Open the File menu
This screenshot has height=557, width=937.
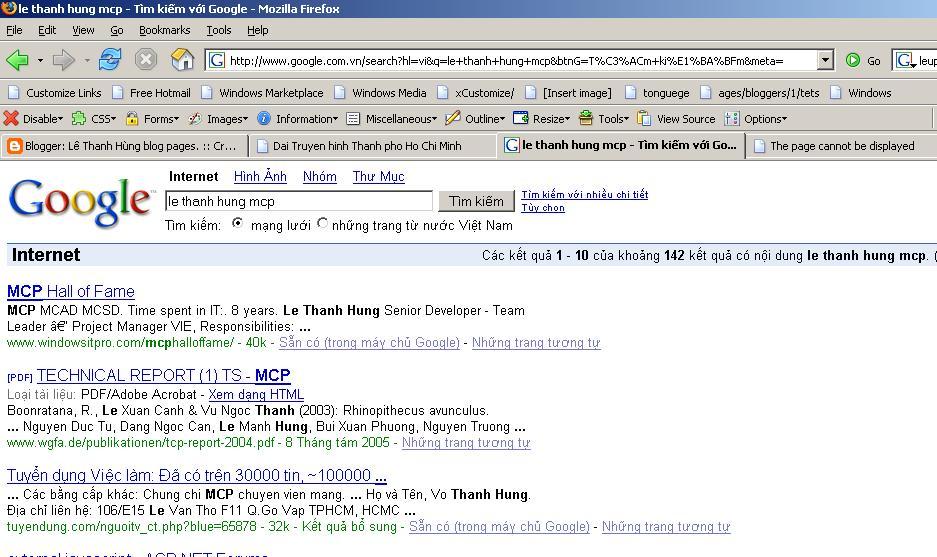[x=14, y=30]
